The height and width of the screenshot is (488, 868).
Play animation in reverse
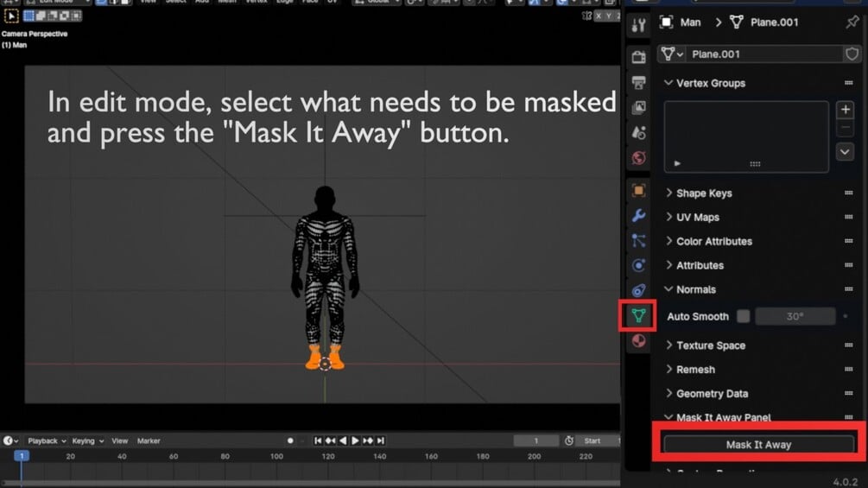click(x=343, y=441)
